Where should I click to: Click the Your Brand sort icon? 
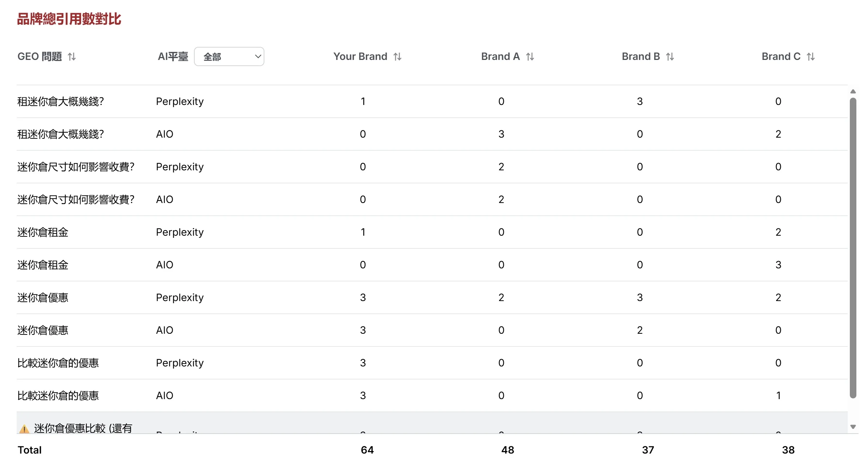397,57
